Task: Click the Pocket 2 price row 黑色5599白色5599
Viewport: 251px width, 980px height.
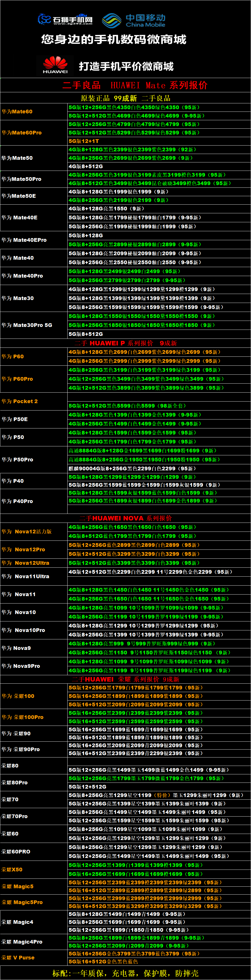Action: (x=159, y=406)
